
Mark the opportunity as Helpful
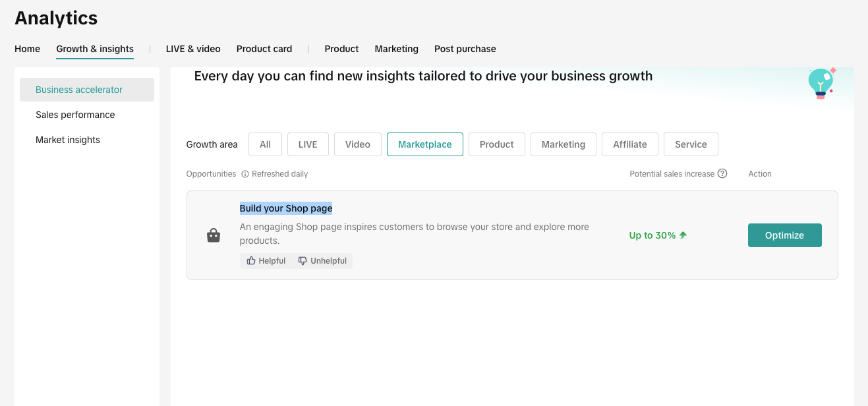266,261
